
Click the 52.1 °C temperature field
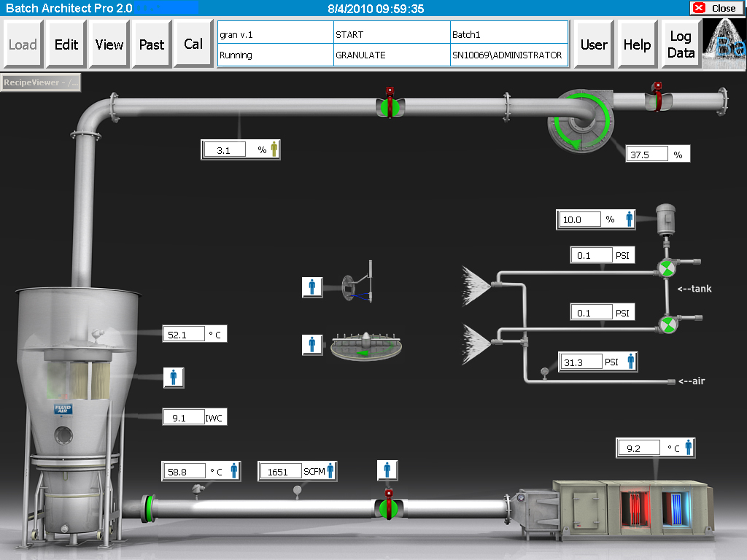pyautogui.click(x=184, y=334)
